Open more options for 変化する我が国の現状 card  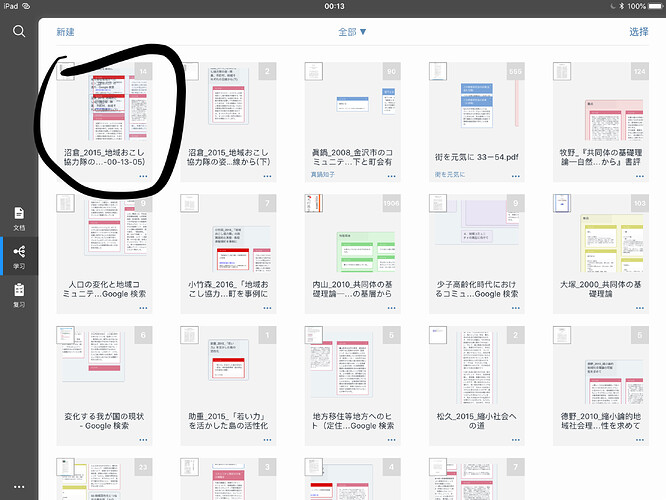143,440
